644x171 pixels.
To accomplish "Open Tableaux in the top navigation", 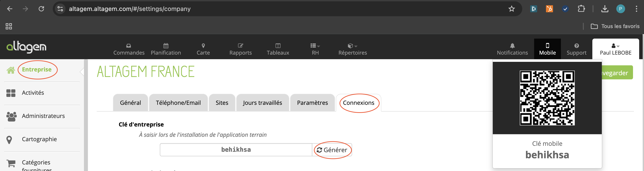I will pyautogui.click(x=278, y=49).
